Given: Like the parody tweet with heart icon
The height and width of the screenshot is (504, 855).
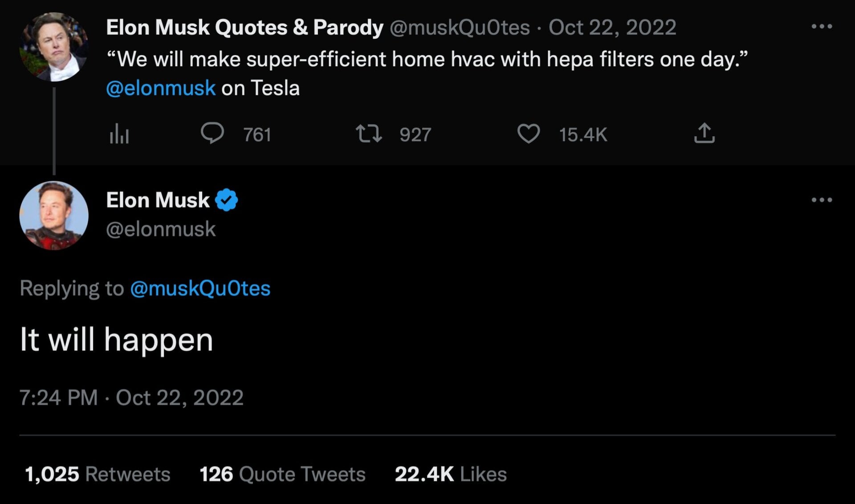Looking at the screenshot, I should 528,134.
